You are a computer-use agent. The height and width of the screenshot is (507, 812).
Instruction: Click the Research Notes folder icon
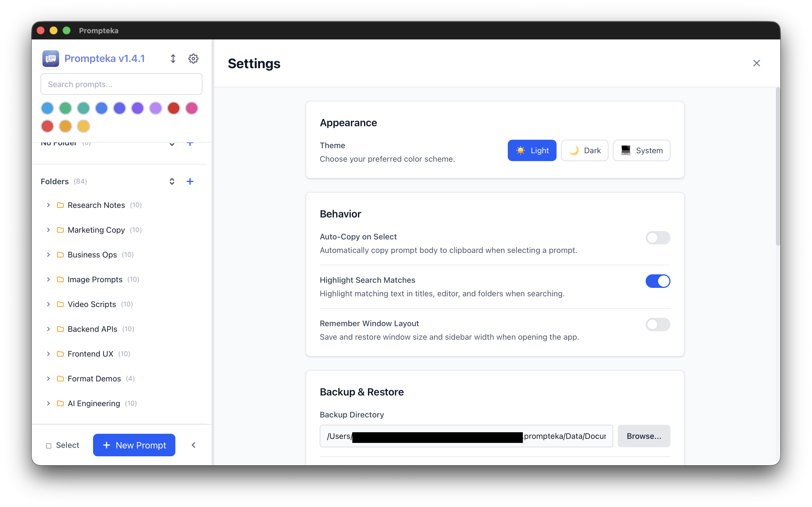coord(60,205)
